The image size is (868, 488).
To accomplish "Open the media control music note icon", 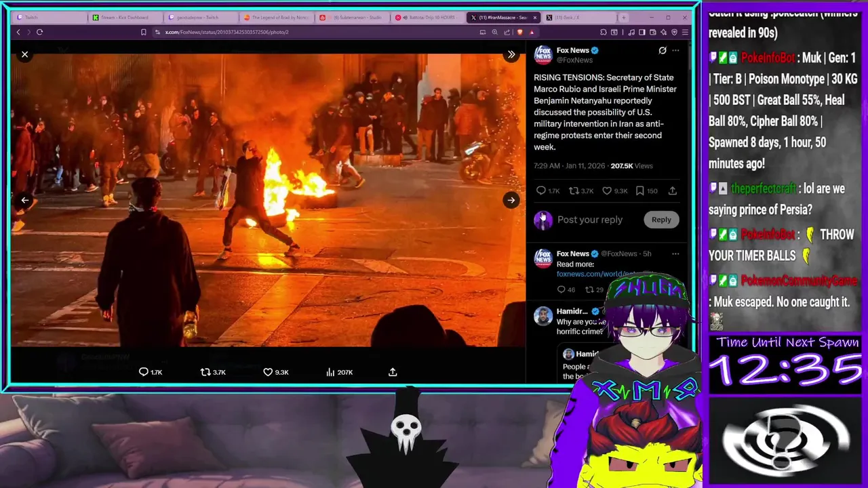I will [x=631, y=32].
